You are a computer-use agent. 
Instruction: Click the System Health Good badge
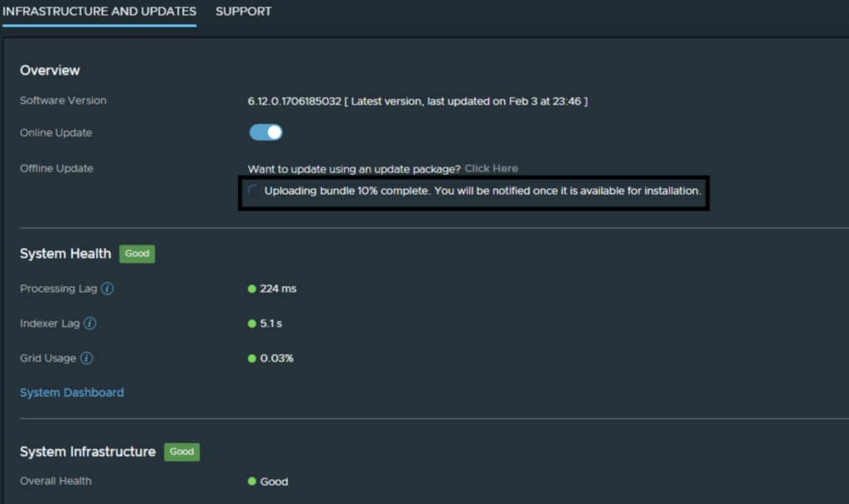click(137, 254)
